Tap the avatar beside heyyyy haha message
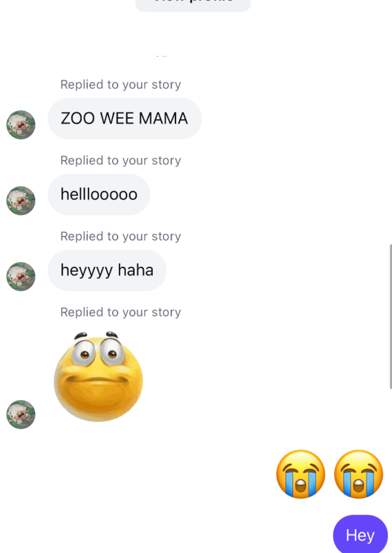Image resolution: width=392 pixels, height=553 pixels. pos(21,276)
